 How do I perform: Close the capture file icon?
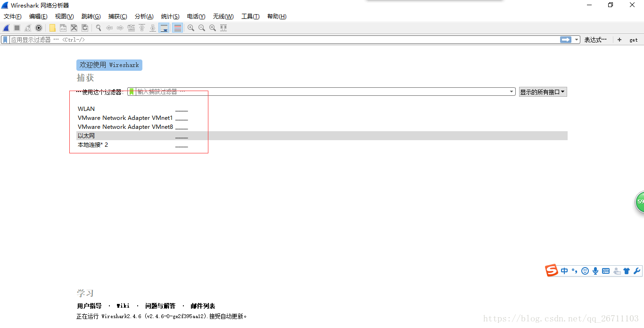pyautogui.click(x=74, y=28)
